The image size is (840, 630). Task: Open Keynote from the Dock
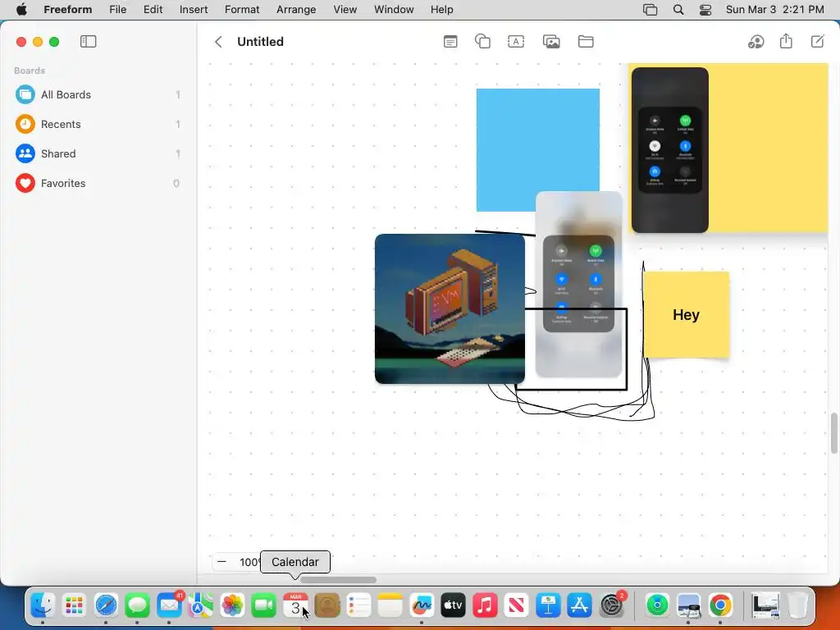pos(548,606)
